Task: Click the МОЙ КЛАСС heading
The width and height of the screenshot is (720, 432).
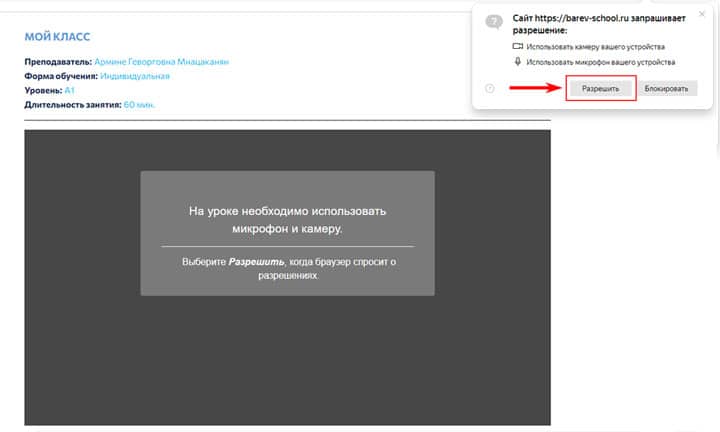Action: click(x=57, y=37)
